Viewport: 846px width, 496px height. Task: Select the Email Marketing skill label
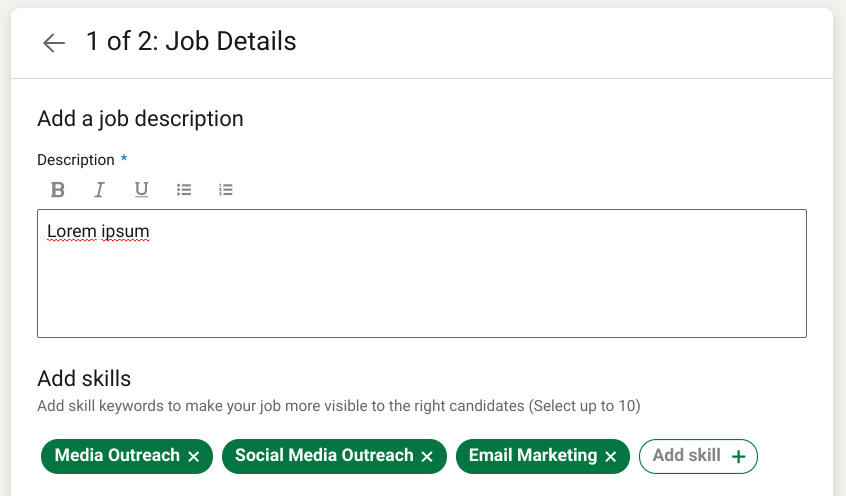coord(532,456)
